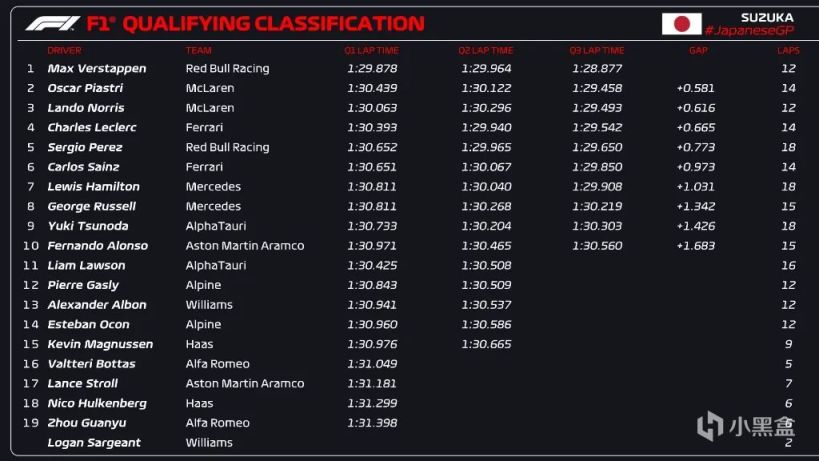Viewport: 819px width, 461px height.
Task: Select driver Max Verstappen
Action: 96,69
